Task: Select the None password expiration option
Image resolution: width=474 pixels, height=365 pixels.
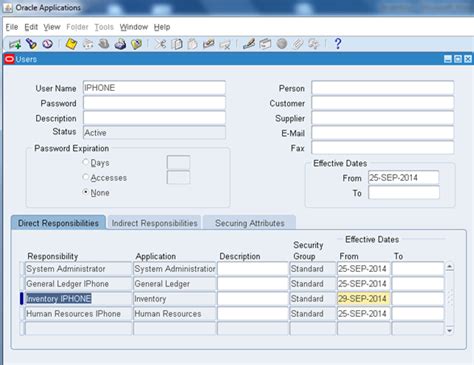Action: point(86,192)
